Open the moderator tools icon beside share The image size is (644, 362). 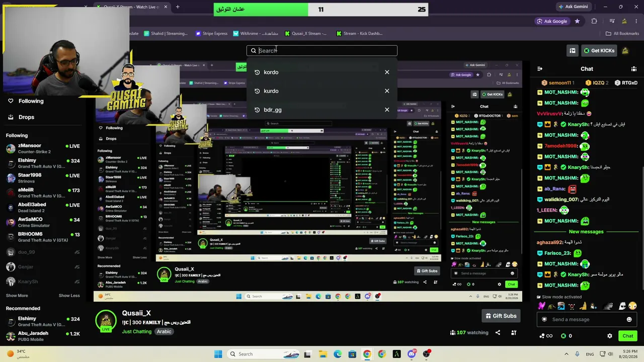514,332
